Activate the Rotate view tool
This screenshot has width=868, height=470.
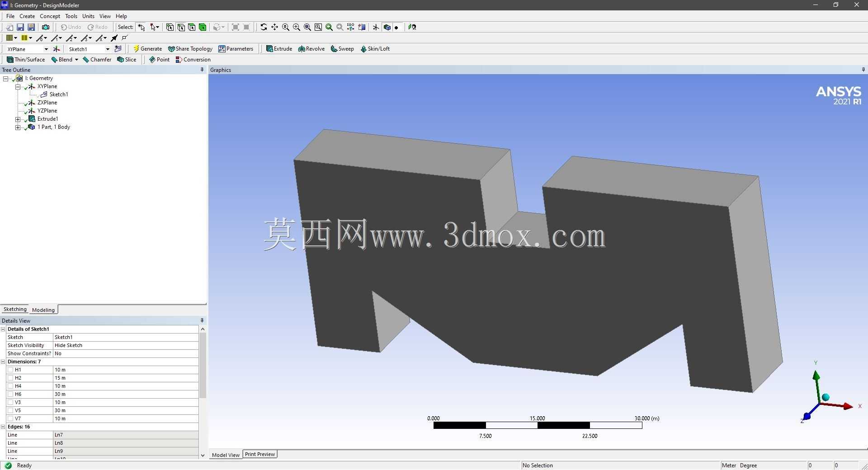click(x=264, y=27)
